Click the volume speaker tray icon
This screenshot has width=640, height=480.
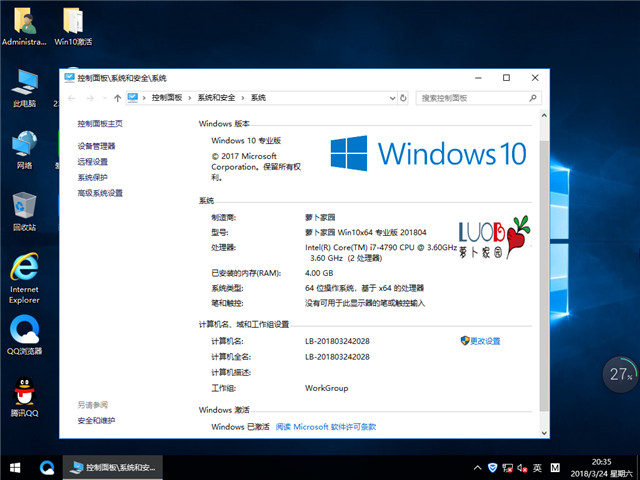[x=522, y=468]
